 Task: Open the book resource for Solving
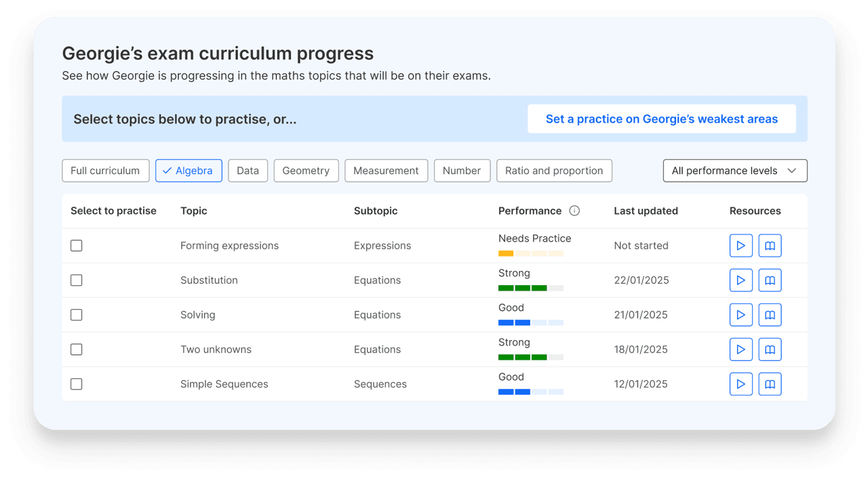pyautogui.click(x=770, y=314)
